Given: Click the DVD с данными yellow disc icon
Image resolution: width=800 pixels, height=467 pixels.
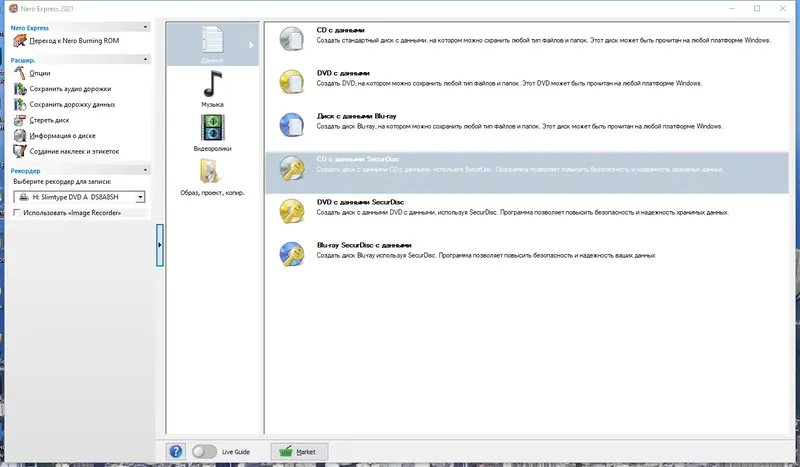Looking at the screenshot, I should click(x=292, y=82).
